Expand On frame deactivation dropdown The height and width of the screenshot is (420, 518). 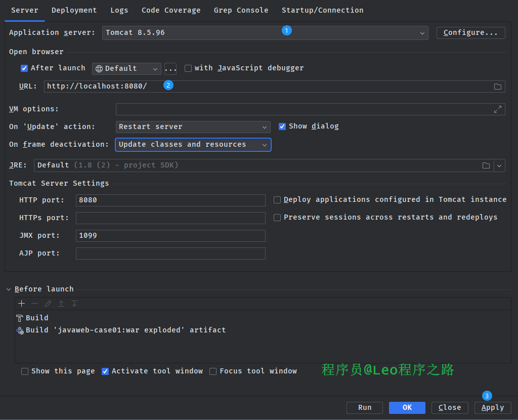(193, 145)
